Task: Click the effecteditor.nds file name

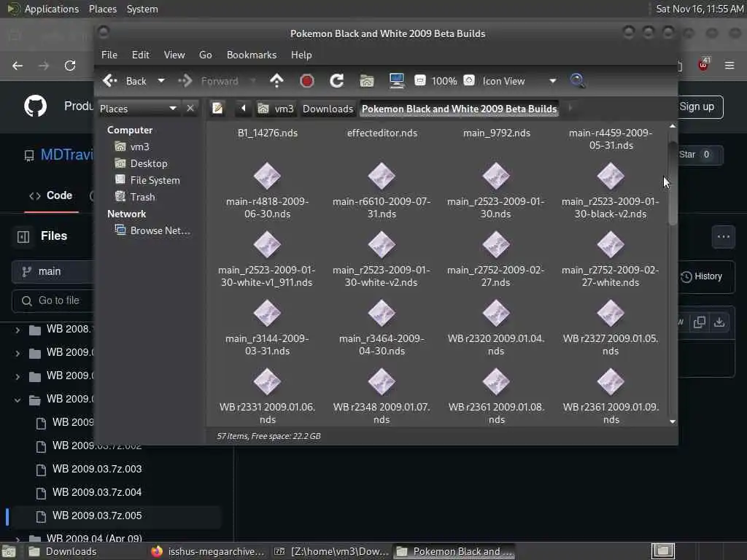Action: pyautogui.click(x=382, y=133)
